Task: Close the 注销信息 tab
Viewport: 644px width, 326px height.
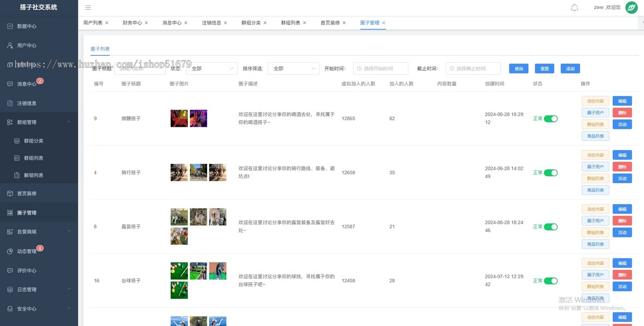Action: click(225, 23)
